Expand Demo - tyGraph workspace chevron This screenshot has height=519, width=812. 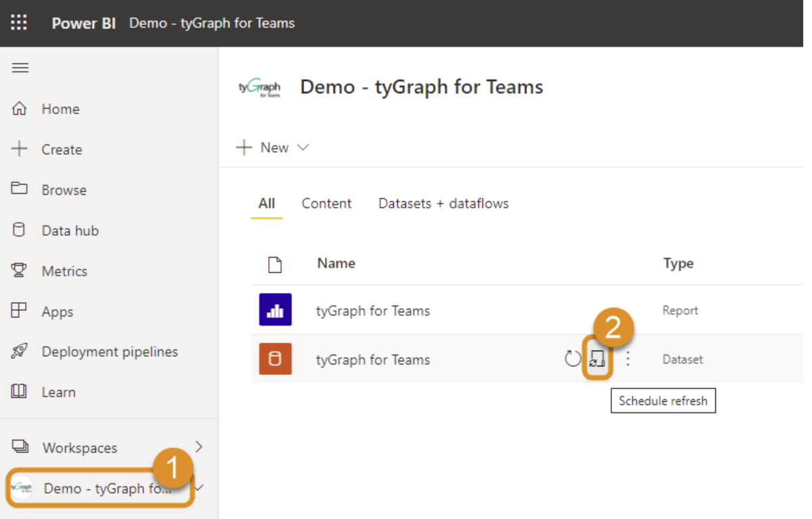(200, 487)
